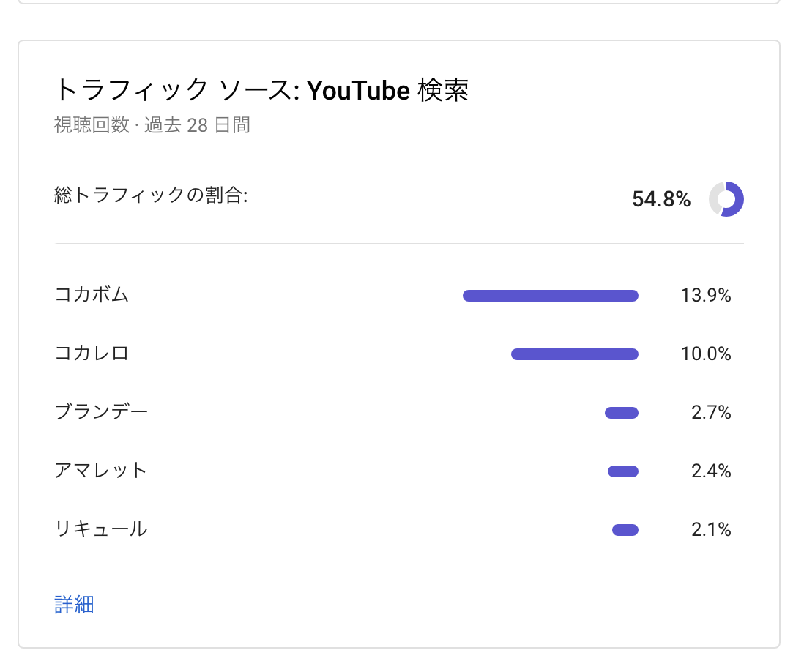Click the 54.8% total traffic figure

click(661, 199)
